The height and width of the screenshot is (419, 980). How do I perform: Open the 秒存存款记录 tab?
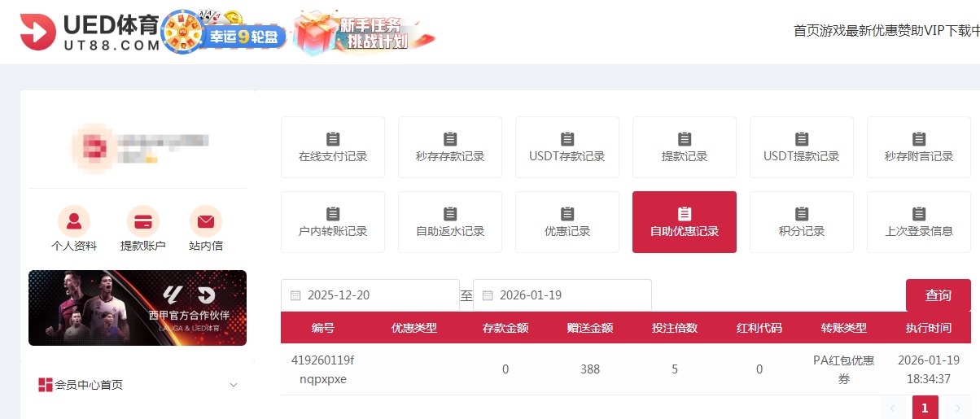(x=450, y=147)
